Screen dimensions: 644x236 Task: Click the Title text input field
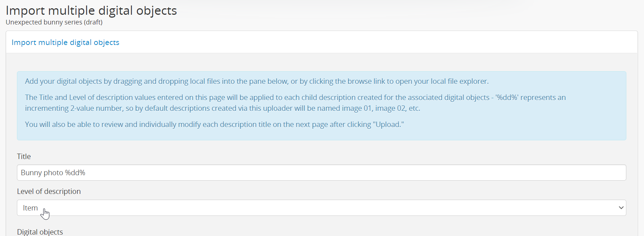(321, 173)
